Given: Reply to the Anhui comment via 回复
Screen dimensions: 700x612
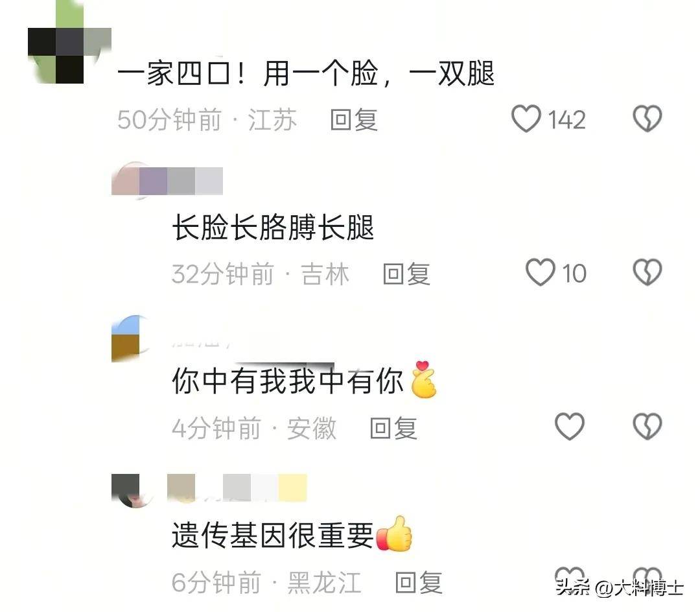Looking at the screenshot, I should tap(393, 429).
